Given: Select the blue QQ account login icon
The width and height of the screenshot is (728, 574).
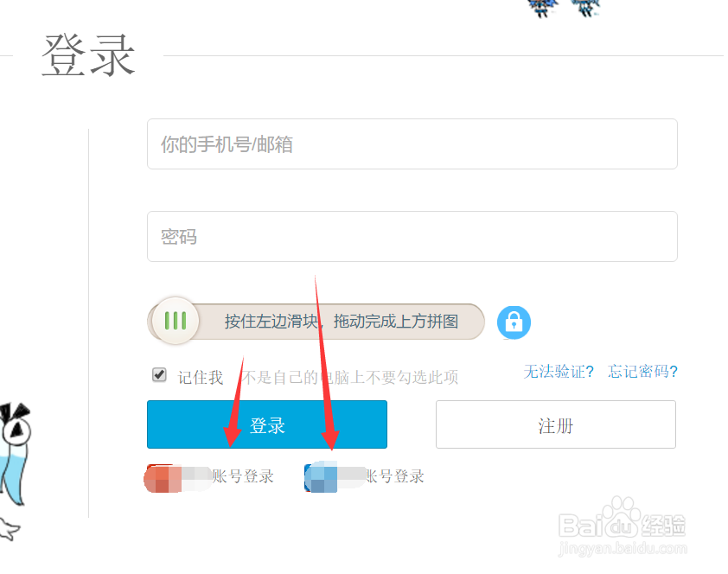Looking at the screenshot, I should [320, 476].
